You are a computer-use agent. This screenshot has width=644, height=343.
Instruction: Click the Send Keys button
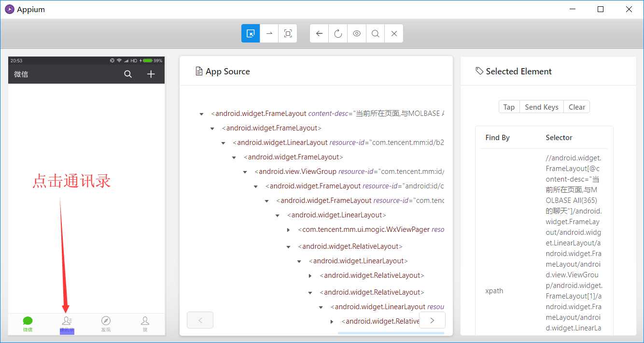542,107
